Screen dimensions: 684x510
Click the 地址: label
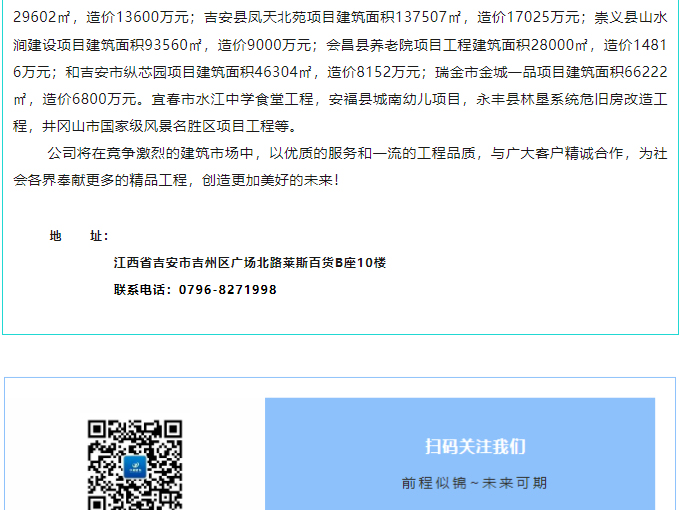[x=79, y=236]
